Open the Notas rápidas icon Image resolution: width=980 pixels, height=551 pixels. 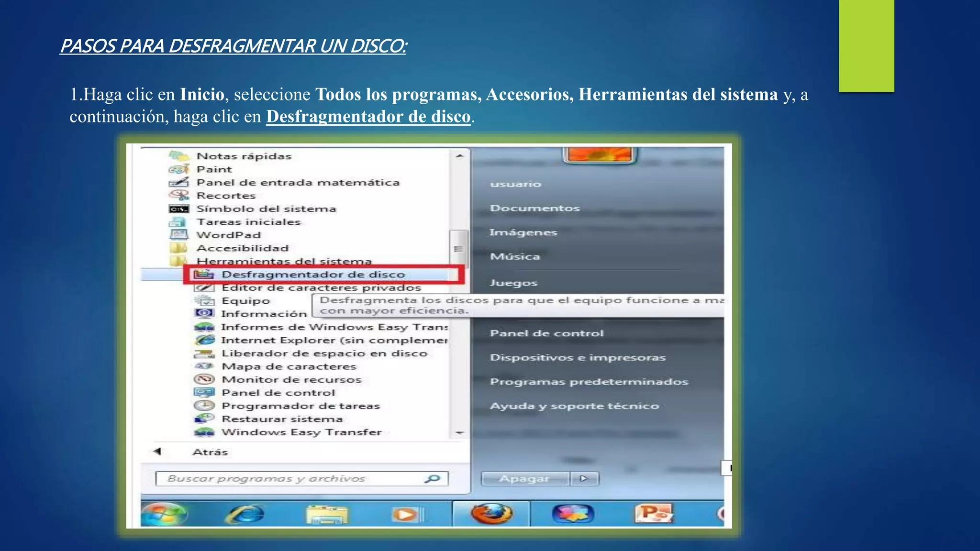pos(178,156)
